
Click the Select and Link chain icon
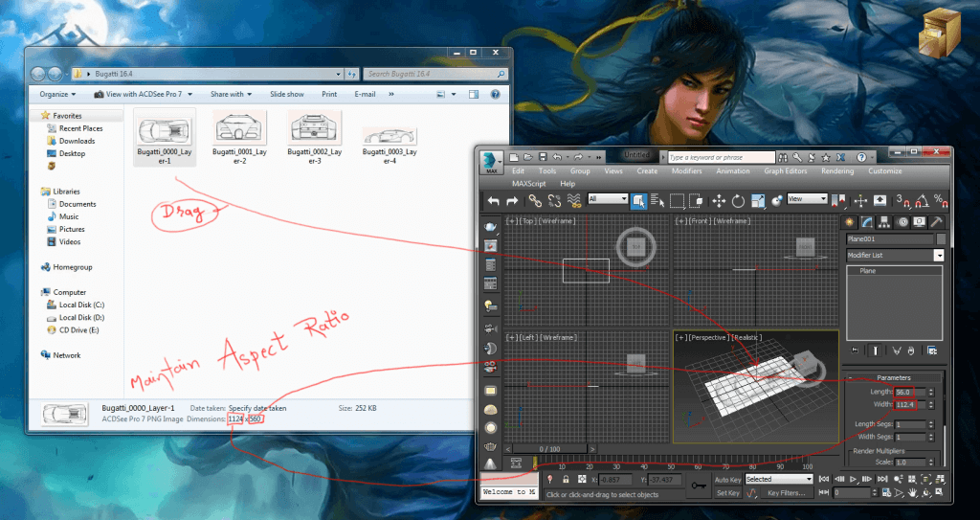(x=536, y=200)
